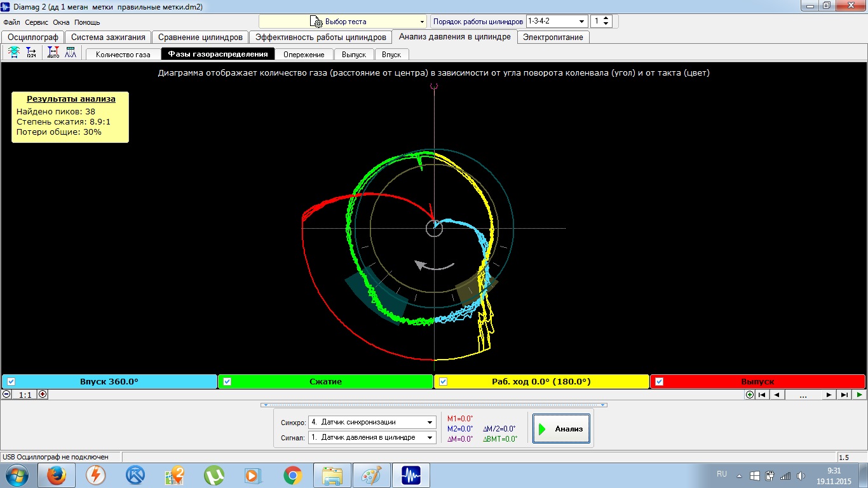Click the volume speaker tray icon

[799, 475]
